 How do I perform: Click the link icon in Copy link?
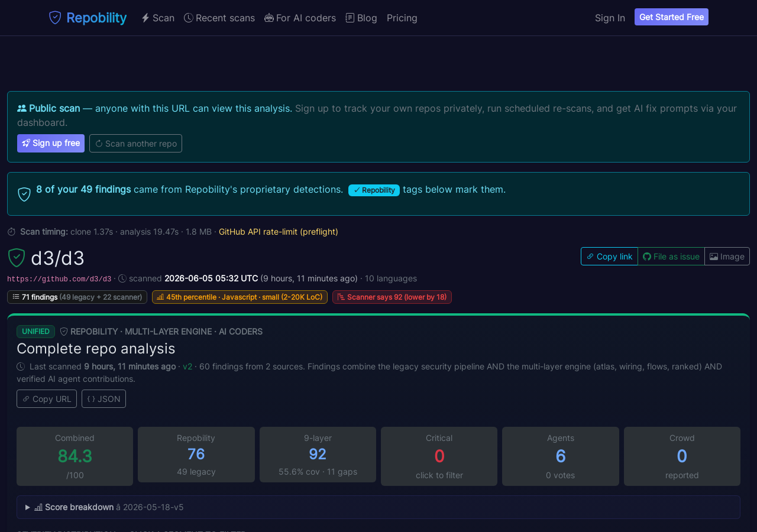click(590, 257)
